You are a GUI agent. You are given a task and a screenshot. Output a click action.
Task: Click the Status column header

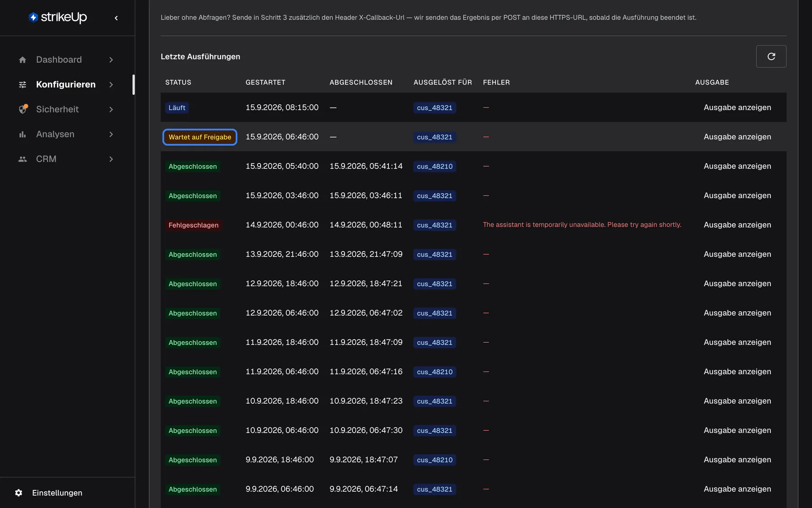pyautogui.click(x=178, y=82)
